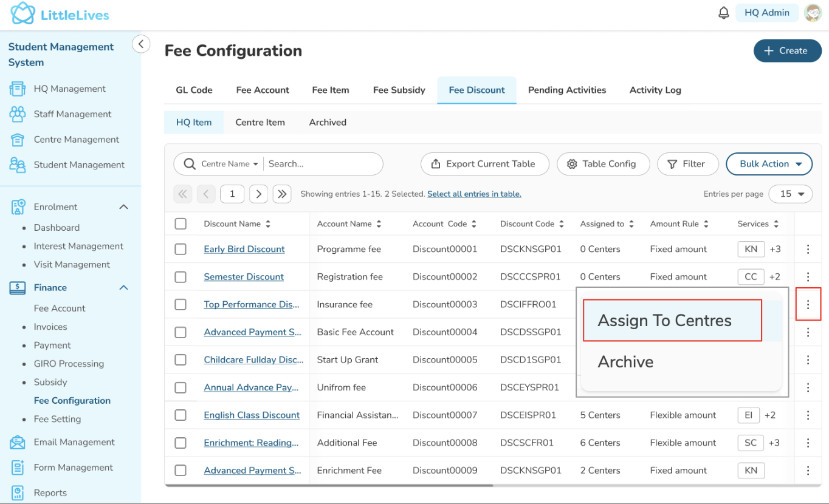Image resolution: width=829 pixels, height=504 pixels.
Task: Click the Select all entries in table link
Action: click(474, 194)
